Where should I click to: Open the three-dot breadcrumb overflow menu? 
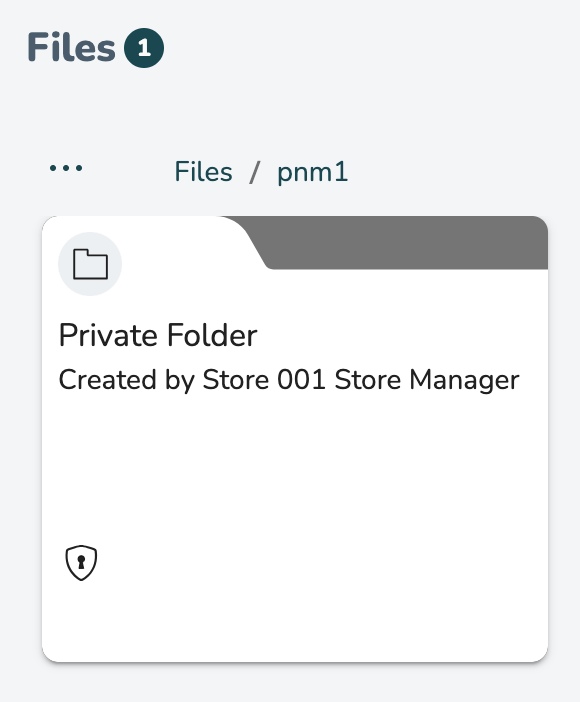(66, 168)
